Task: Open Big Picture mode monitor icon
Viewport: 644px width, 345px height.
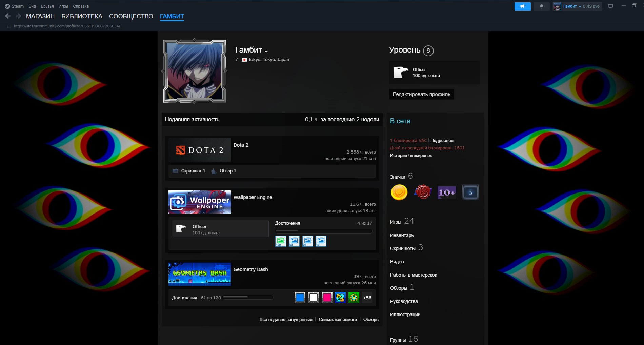Action: click(x=610, y=6)
